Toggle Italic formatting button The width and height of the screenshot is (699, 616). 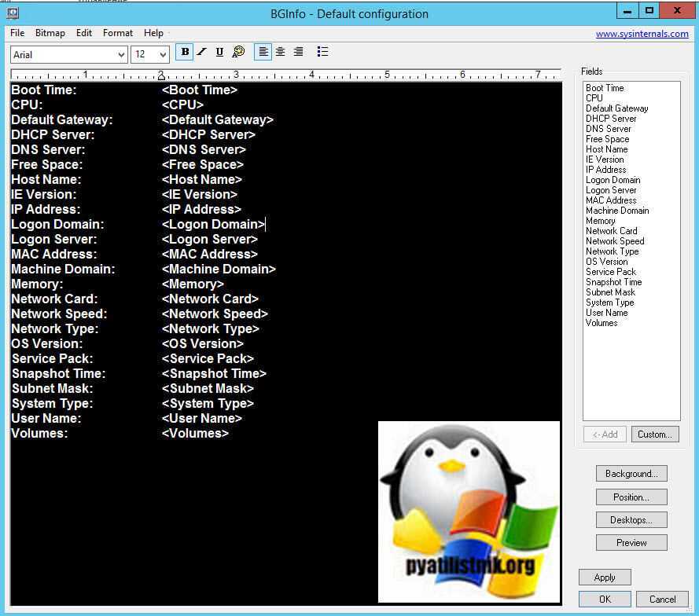coord(202,52)
